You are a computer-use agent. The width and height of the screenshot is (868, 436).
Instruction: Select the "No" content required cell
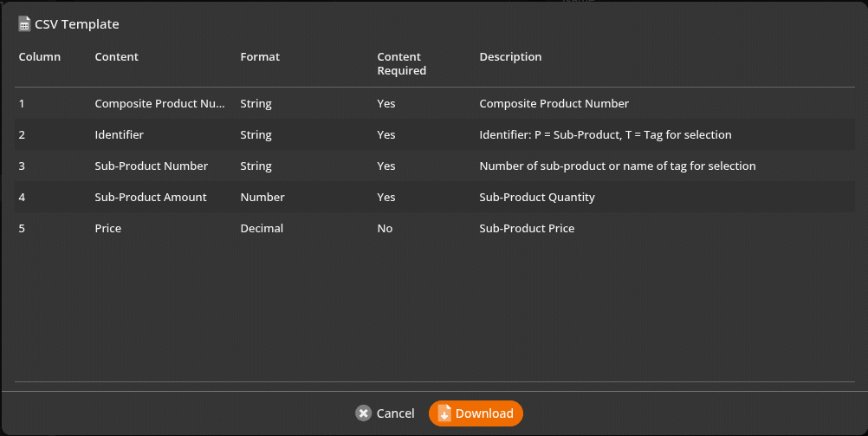pyautogui.click(x=385, y=229)
